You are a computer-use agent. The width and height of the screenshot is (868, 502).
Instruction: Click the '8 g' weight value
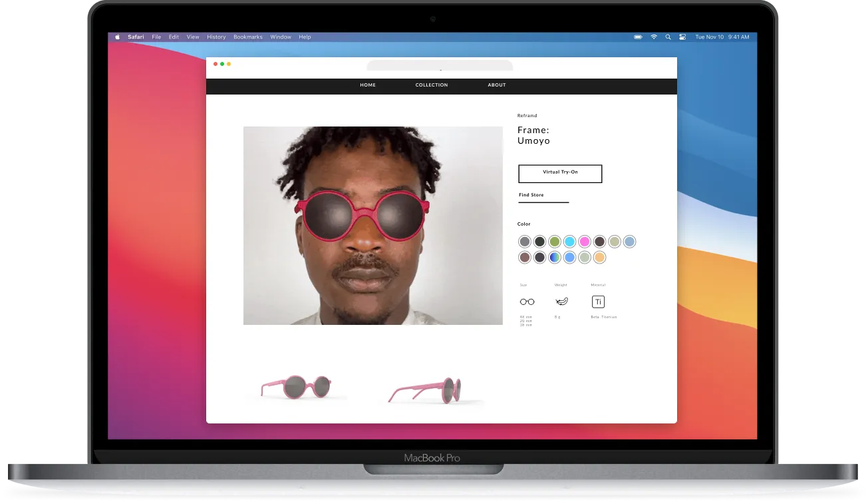pyautogui.click(x=558, y=317)
